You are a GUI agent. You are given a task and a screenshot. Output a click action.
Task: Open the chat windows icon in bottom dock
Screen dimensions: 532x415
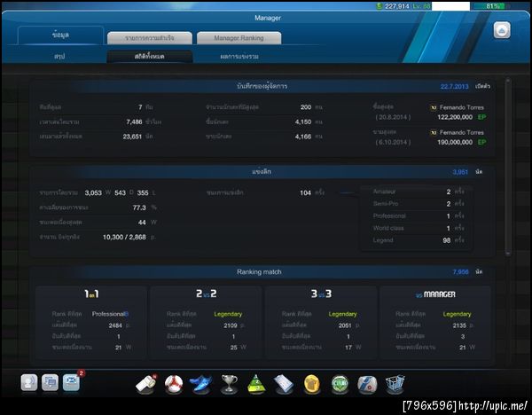pyautogui.click(x=50, y=383)
